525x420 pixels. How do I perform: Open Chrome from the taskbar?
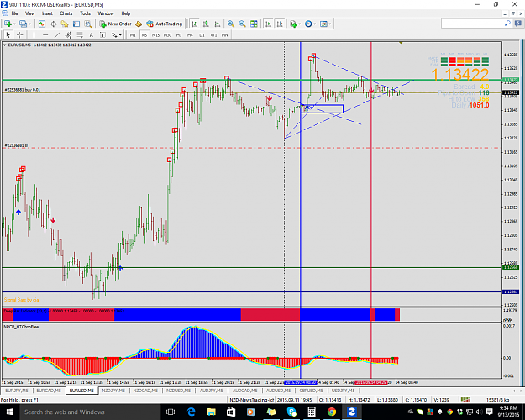tap(332, 412)
